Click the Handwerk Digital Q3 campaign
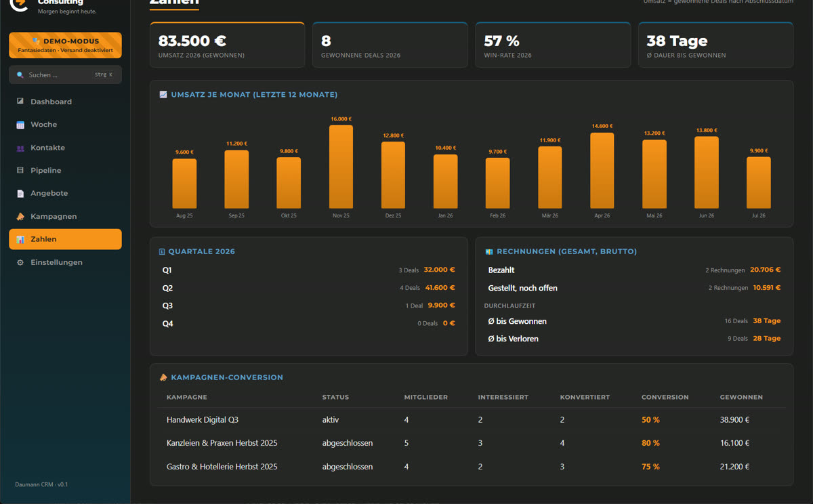 pyautogui.click(x=203, y=420)
